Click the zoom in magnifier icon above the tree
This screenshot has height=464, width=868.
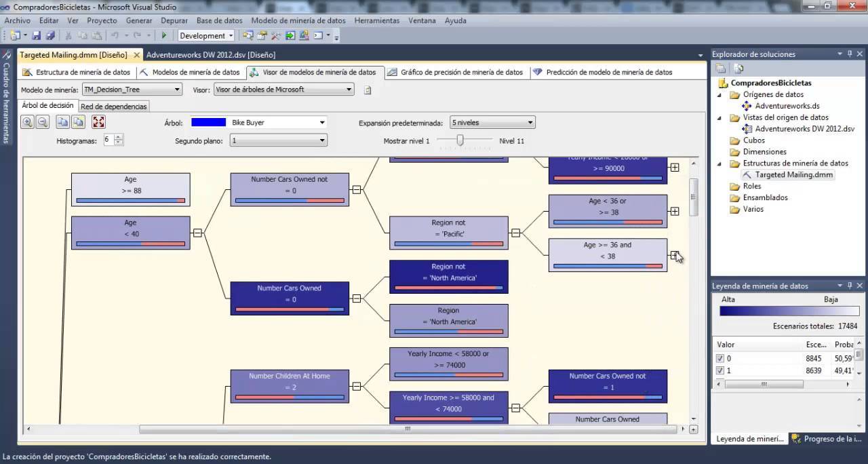[x=28, y=122]
